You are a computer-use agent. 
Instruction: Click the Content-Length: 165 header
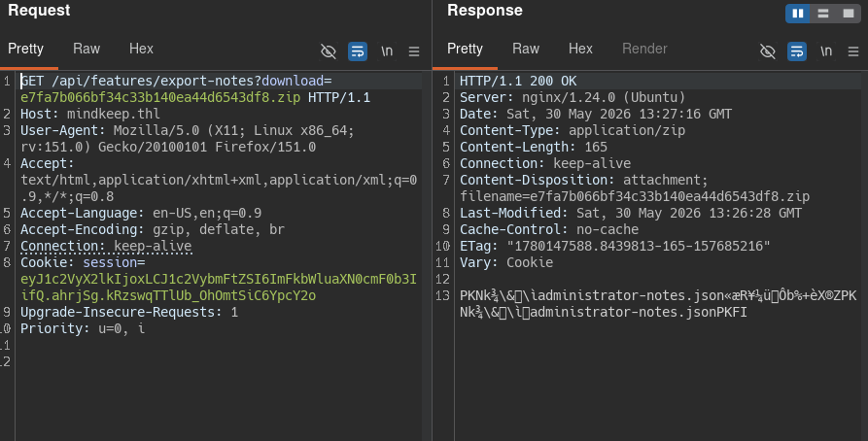coord(534,148)
